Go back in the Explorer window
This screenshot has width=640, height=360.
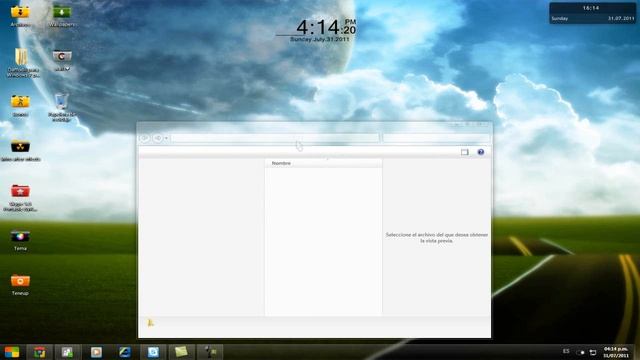[x=144, y=138]
